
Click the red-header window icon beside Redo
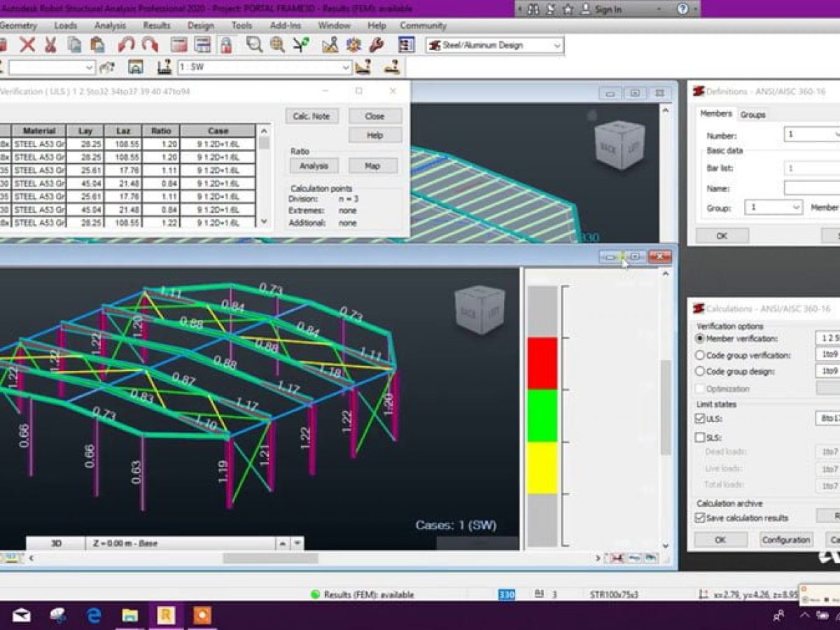click(x=179, y=45)
